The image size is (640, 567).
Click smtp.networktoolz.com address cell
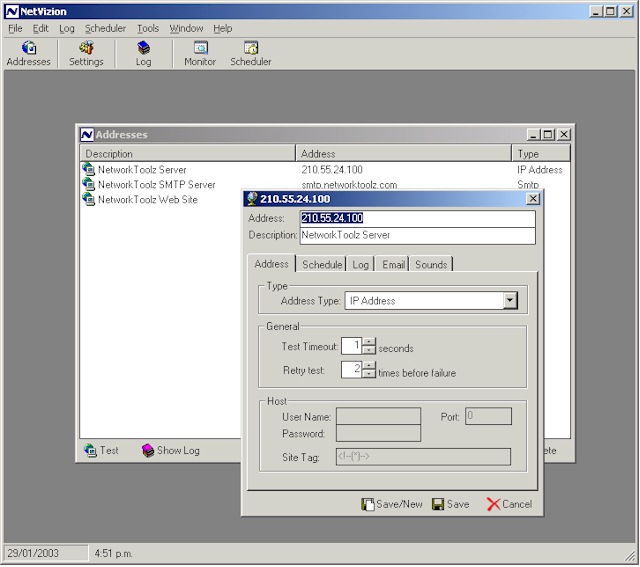tap(349, 185)
